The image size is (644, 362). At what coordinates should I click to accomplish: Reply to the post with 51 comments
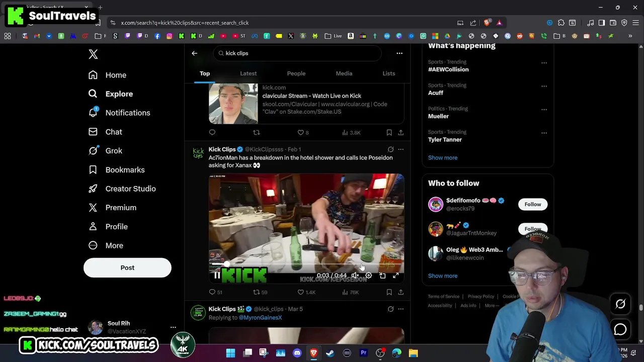click(215, 292)
